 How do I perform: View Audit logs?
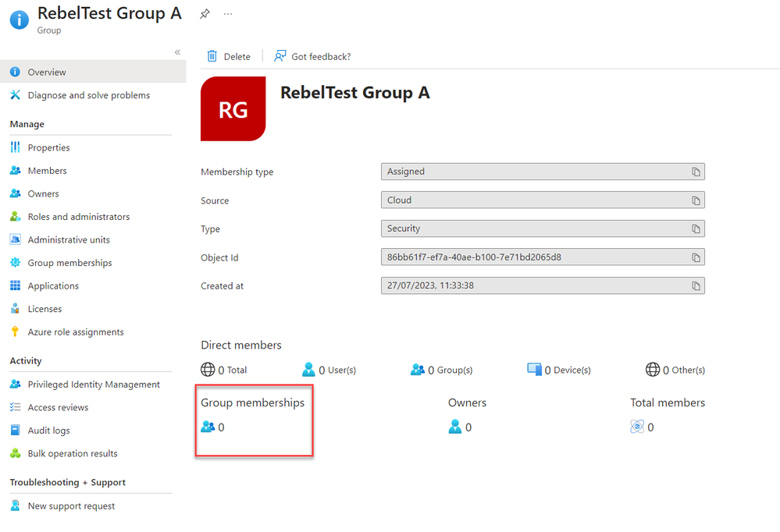(48, 431)
